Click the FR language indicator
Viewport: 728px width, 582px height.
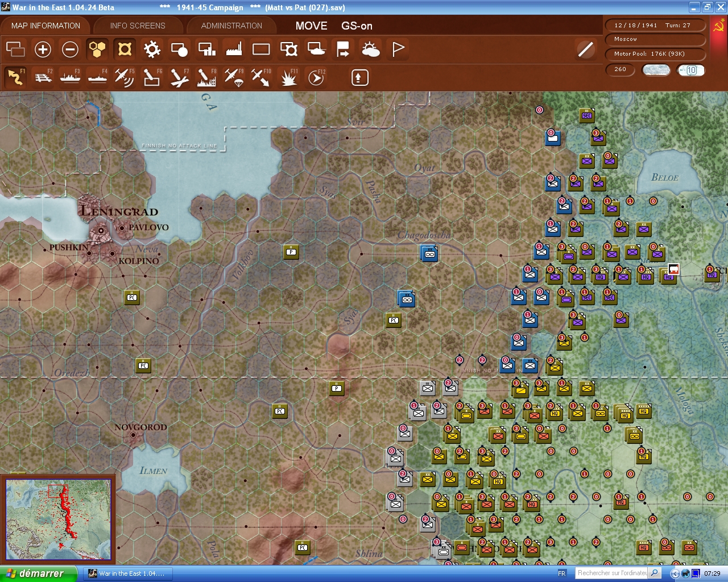pyautogui.click(x=562, y=573)
